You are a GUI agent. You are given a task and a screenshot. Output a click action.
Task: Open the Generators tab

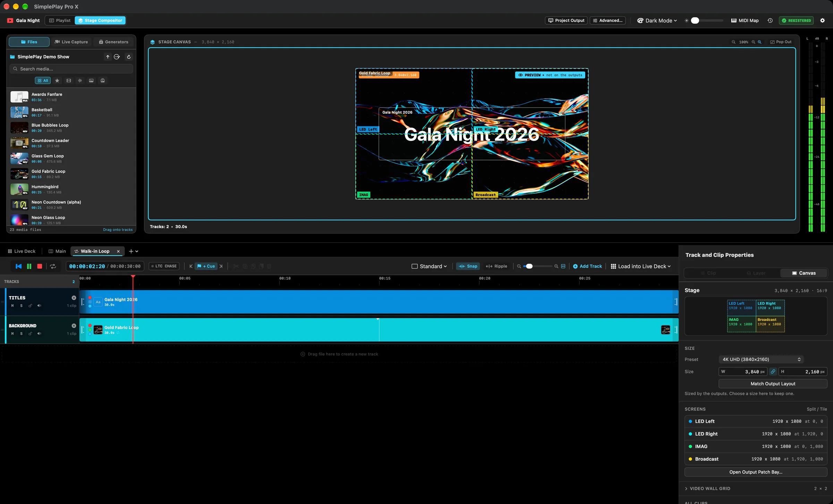[113, 42]
